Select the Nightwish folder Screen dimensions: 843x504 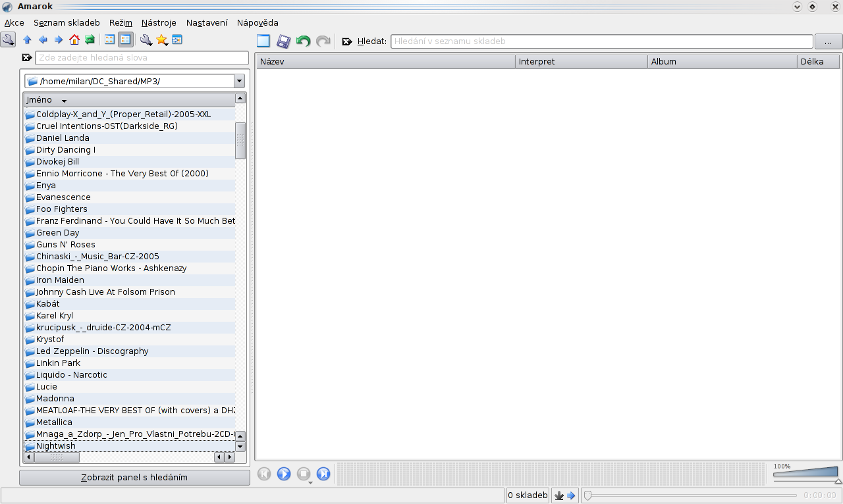coord(56,446)
